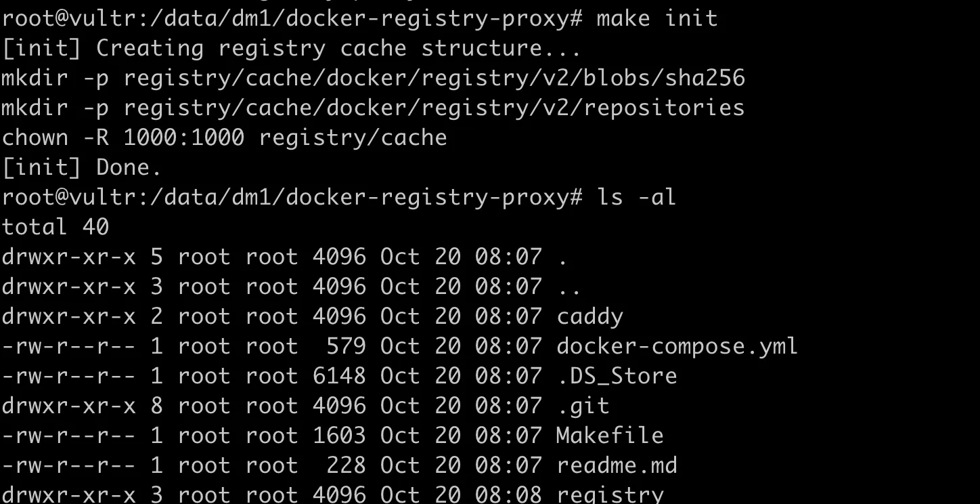The width and height of the screenshot is (980, 504).
Task: Click the 'total 40' output line
Action: (55, 227)
